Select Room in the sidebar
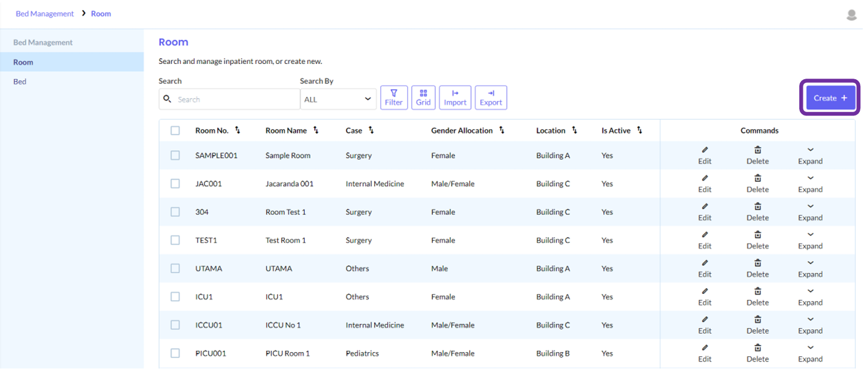Image resolution: width=868 pixels, height=372 pixels. coord(72,62)
